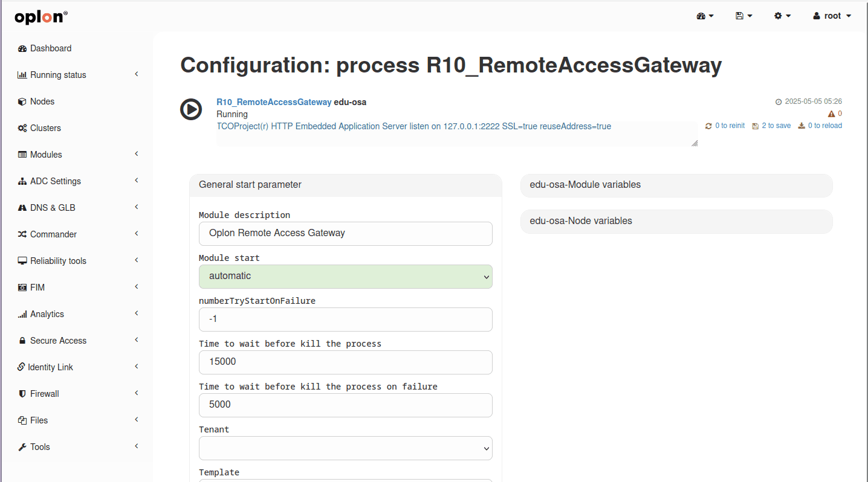Open the Tenant dropdown
The image size is (868, 482).
tap(346, 448)
